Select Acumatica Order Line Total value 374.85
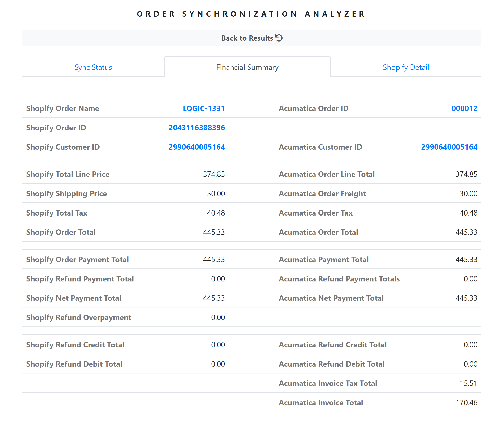Image resolution: width=504 pixels, height=435 pixels. pos(466,174)
